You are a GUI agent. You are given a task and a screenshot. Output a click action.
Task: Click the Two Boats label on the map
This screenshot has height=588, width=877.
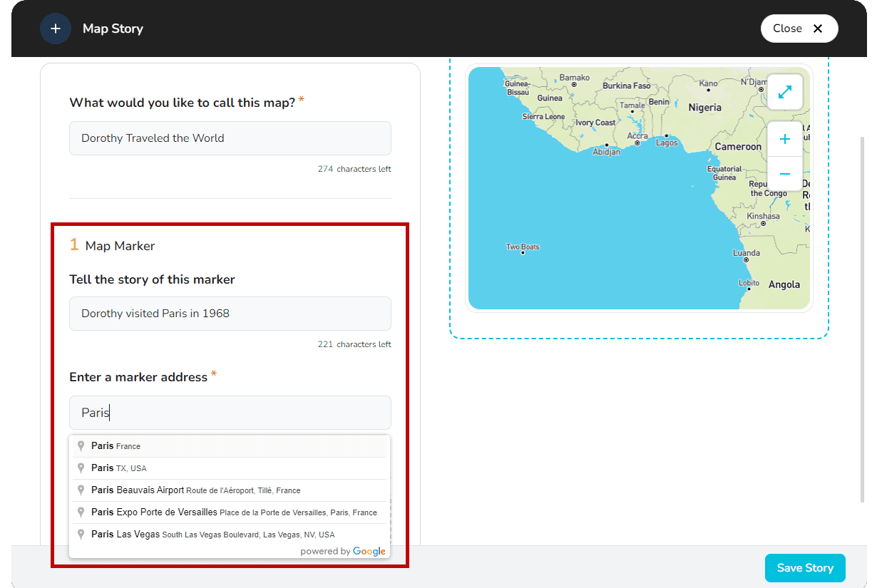click(522, 247)
